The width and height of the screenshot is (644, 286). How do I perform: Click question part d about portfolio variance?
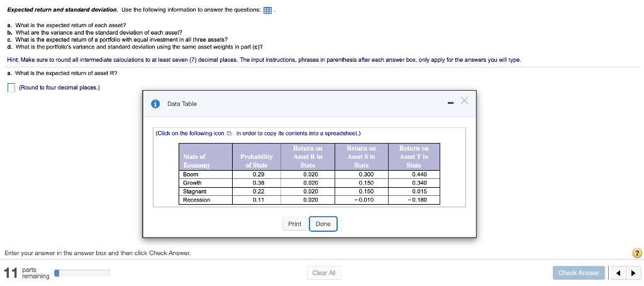(135, 47)
